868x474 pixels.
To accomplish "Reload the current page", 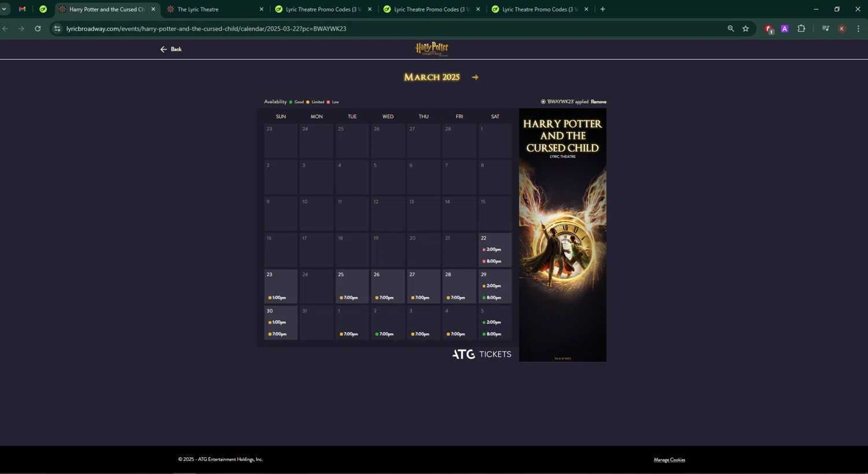I will click(x=38, y=28).
